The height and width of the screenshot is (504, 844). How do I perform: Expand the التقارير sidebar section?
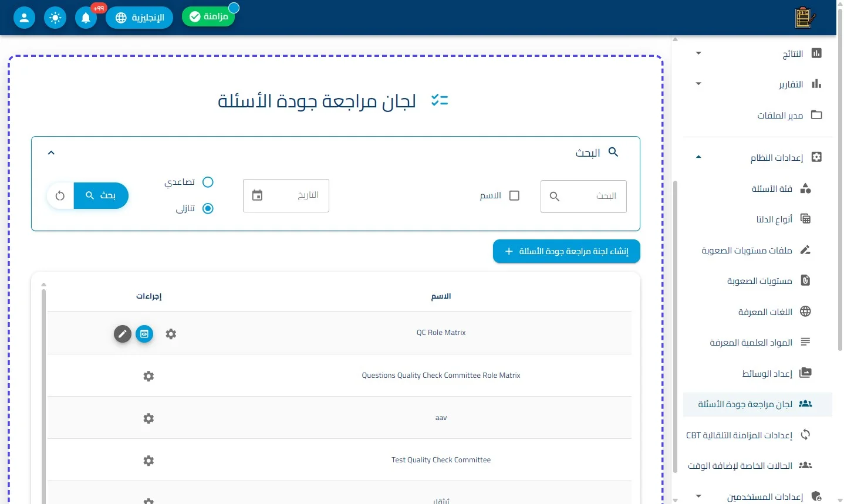(698, 84)
